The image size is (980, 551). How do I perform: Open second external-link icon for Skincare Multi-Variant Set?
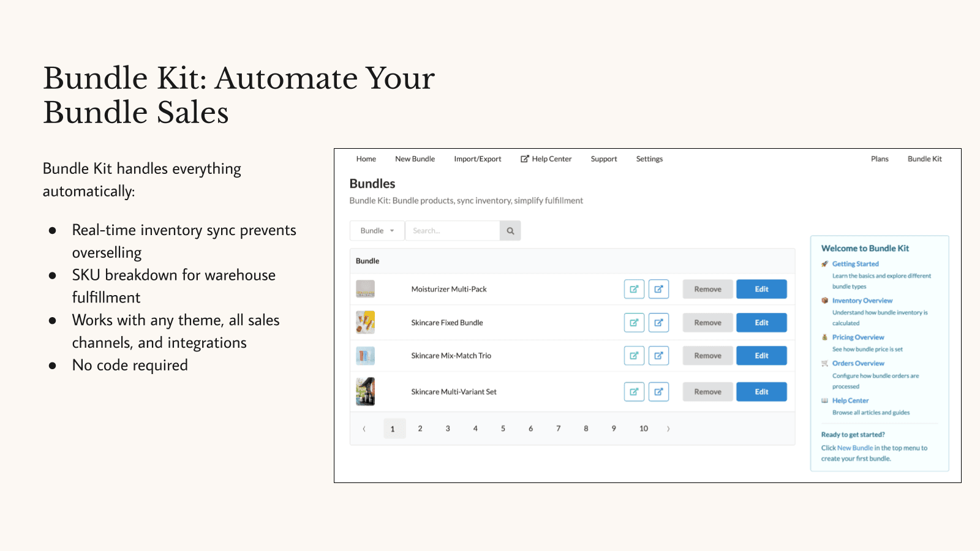click(658, 392)
